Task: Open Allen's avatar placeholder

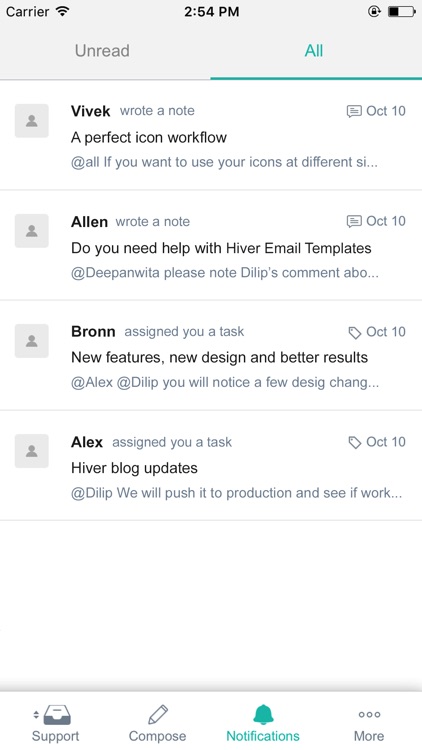Action: pos(32,231)
